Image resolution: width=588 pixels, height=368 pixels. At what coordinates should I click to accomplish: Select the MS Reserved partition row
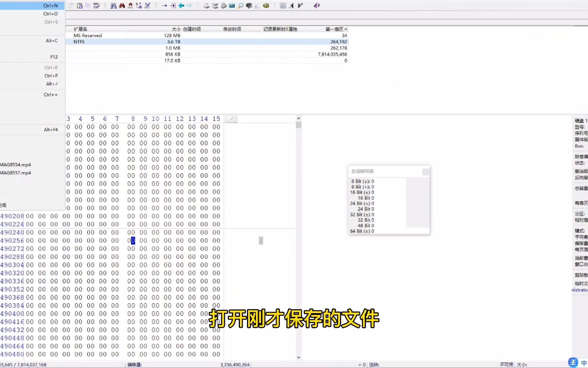point(207,35)
